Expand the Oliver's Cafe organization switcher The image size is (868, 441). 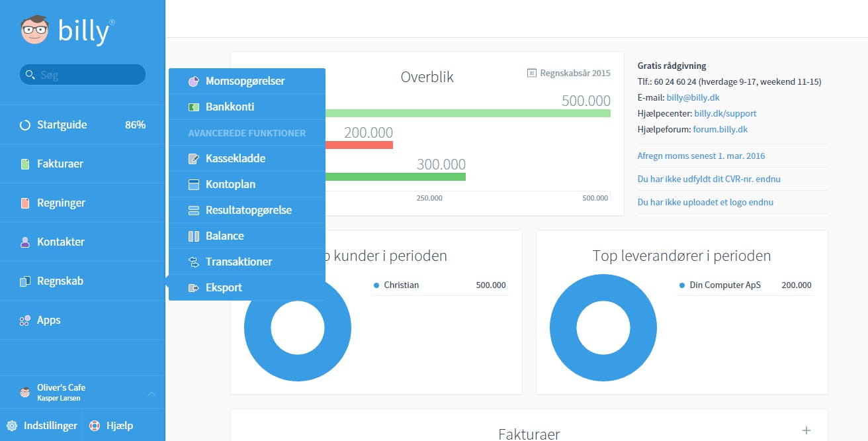151,394
